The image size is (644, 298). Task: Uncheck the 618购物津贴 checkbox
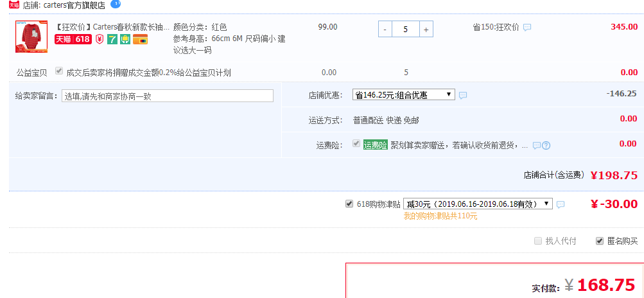(349, 204)
